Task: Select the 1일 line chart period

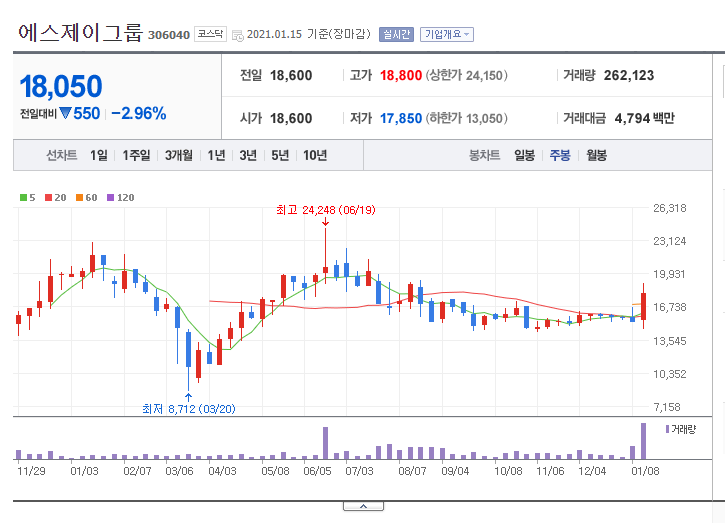Action: pyautogui.click(x=98, y=155)
